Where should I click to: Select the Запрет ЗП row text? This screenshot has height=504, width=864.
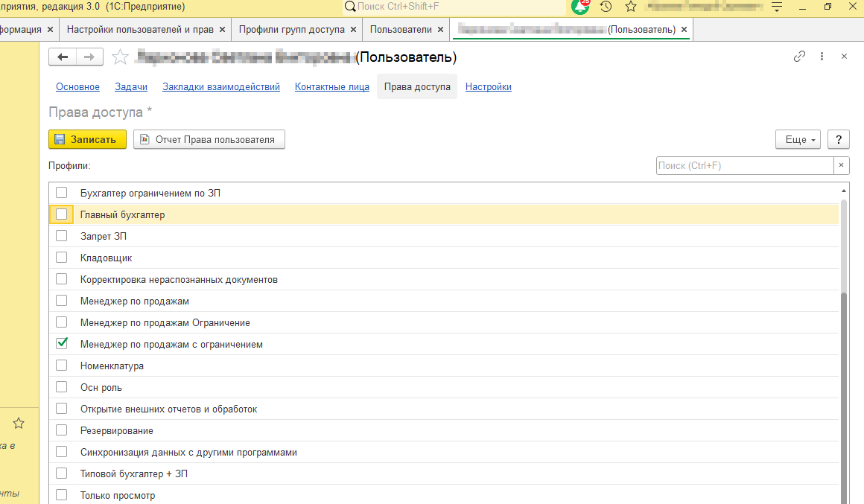pos(104,236)
